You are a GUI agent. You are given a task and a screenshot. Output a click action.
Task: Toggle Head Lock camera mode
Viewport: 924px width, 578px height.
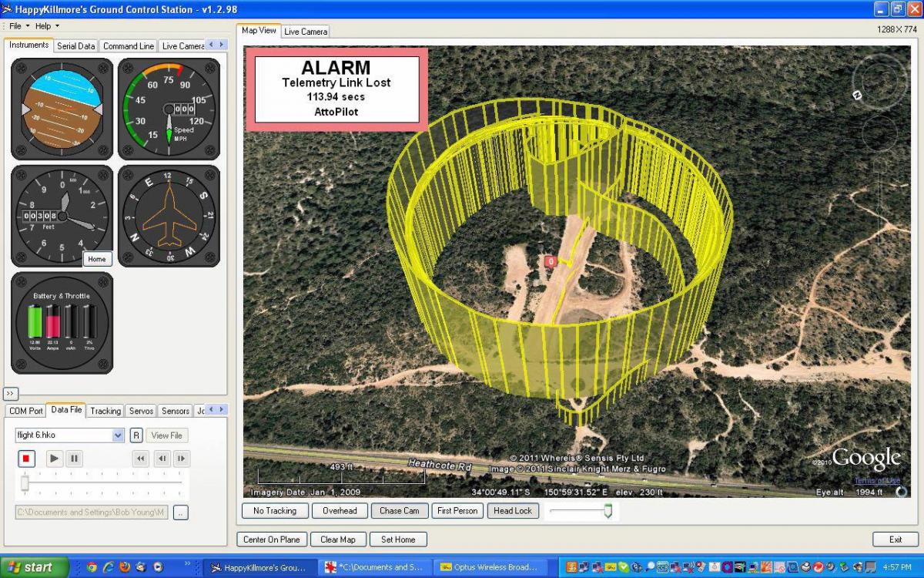[513, 510]
